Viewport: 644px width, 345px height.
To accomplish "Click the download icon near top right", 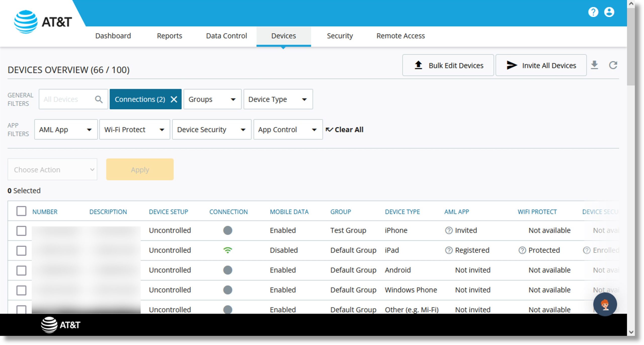I will point(595,65).
